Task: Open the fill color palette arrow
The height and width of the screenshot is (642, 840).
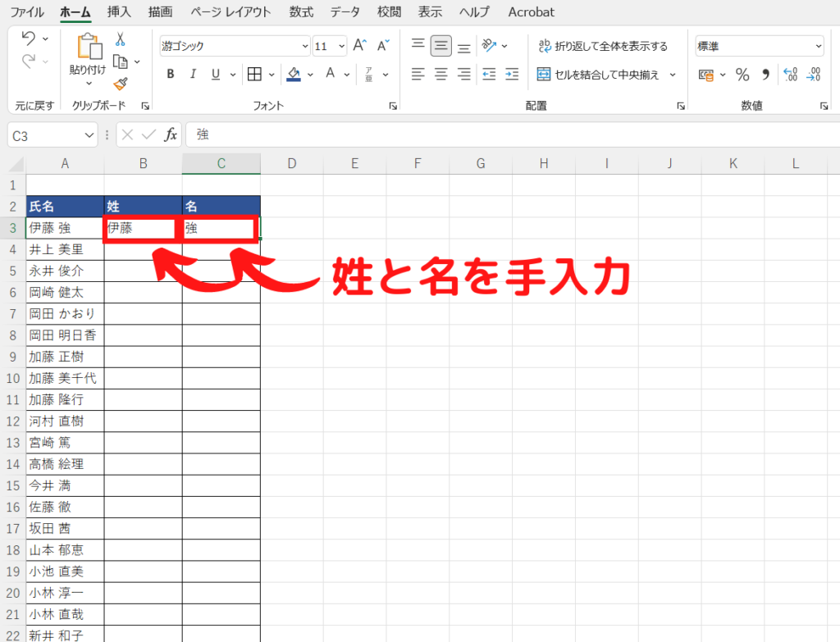Action: pyautogui.click(x=310, y=75)
